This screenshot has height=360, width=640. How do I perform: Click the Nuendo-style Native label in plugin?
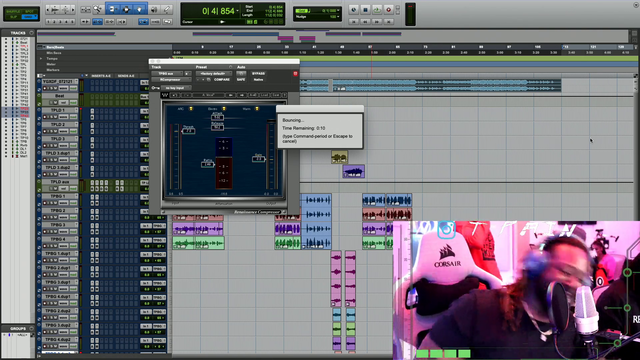(x=258, y=80)
